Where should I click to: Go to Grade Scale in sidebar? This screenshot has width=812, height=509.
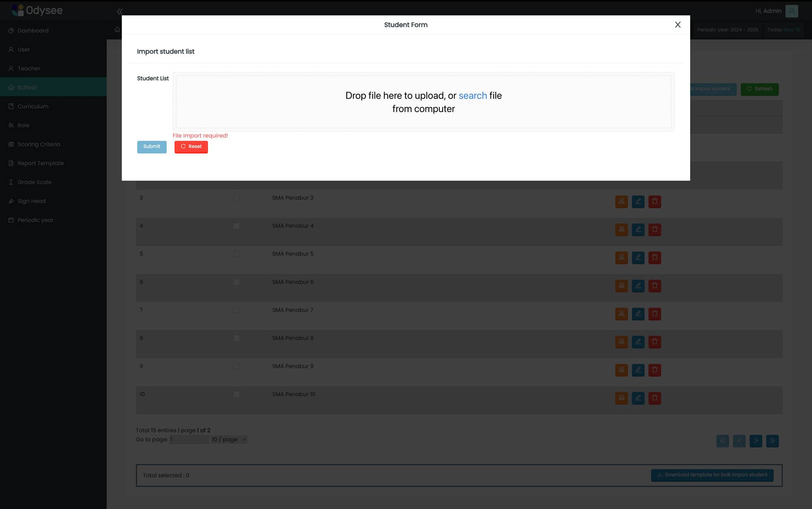pos(35,182)
